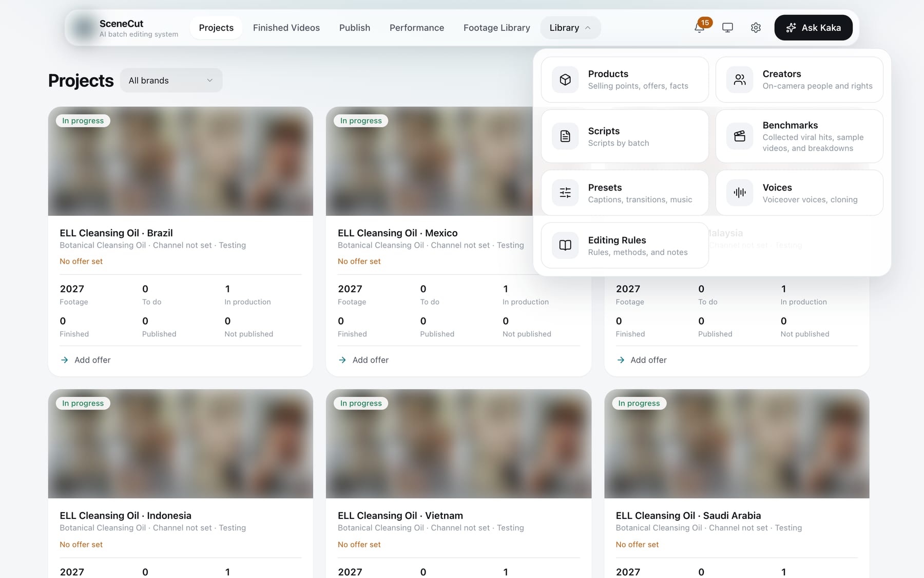Viewport: 924px width, 578px height.
Task: Select Creators in Library menu
Action: [x=799, y=80]
